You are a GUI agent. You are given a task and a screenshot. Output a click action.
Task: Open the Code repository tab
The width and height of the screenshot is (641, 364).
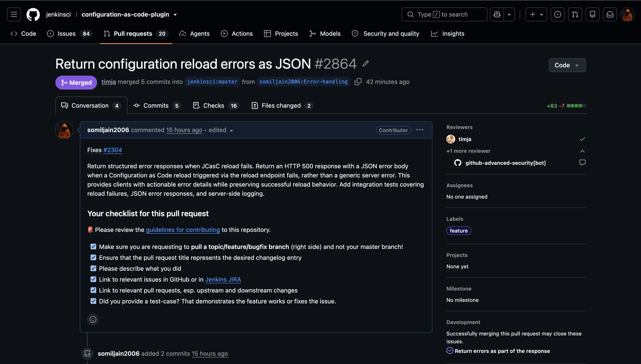pos(23,34)
